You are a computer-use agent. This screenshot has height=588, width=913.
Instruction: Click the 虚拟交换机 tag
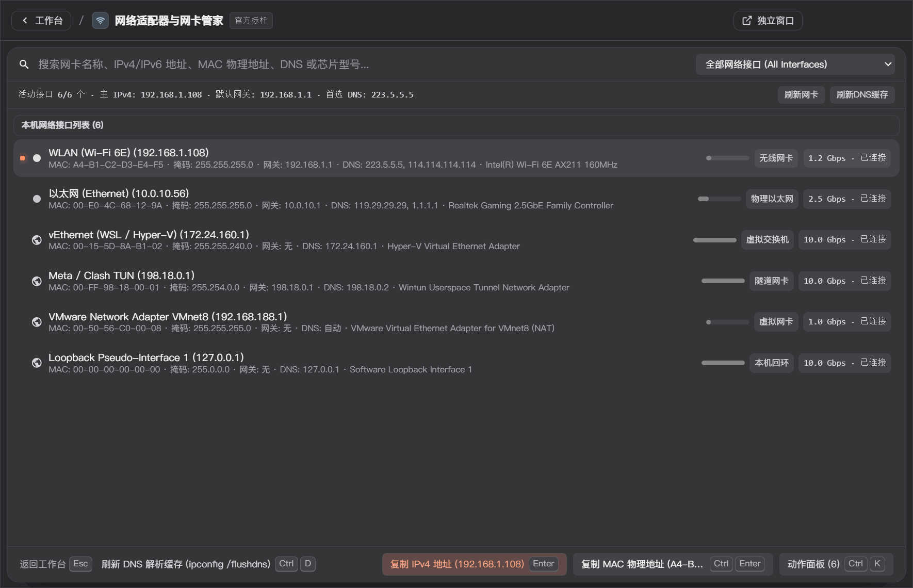tap(767, 239)
